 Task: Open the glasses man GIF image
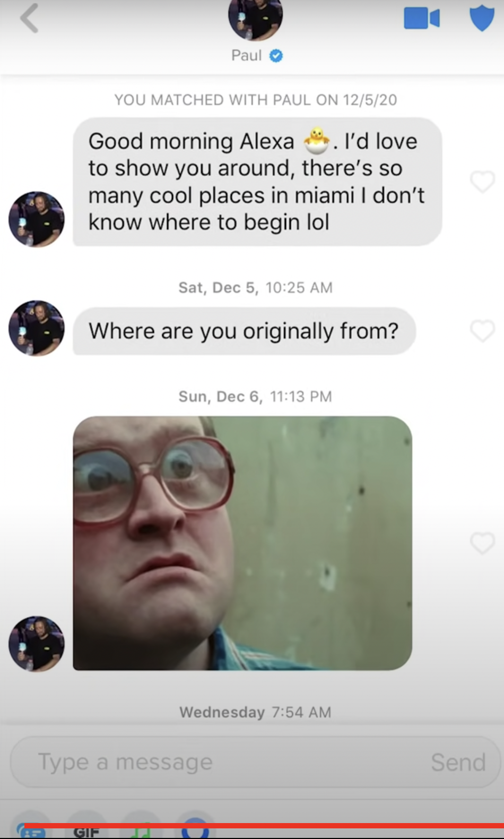(242, 543)
